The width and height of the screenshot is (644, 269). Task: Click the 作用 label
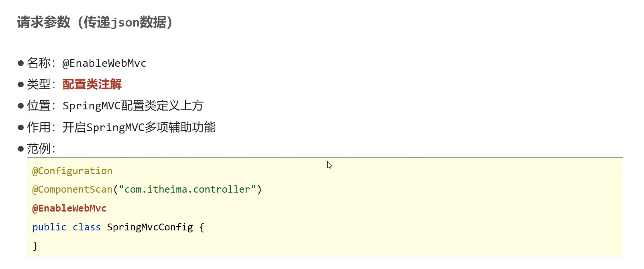pos(39,127)
